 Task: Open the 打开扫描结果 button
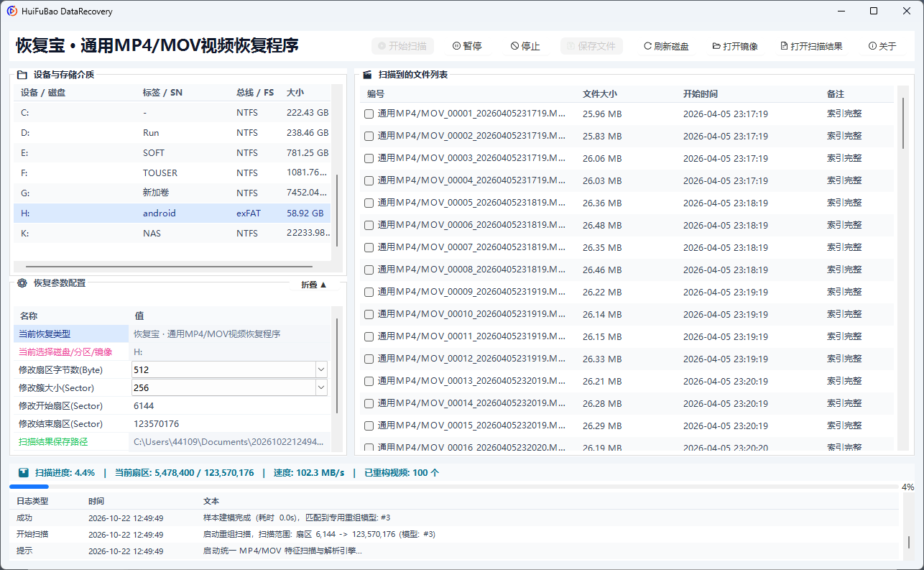pyautogui.click(x=811, y=46)
